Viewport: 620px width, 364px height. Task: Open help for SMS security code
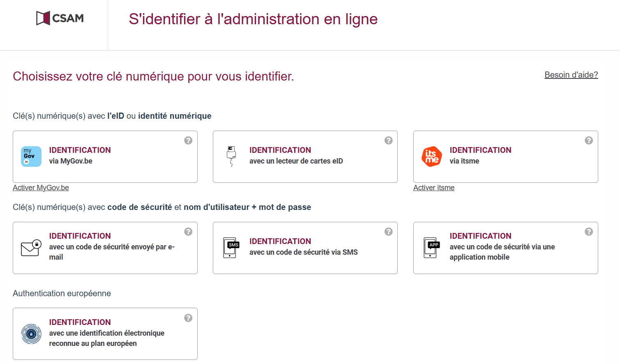point(388,231)
